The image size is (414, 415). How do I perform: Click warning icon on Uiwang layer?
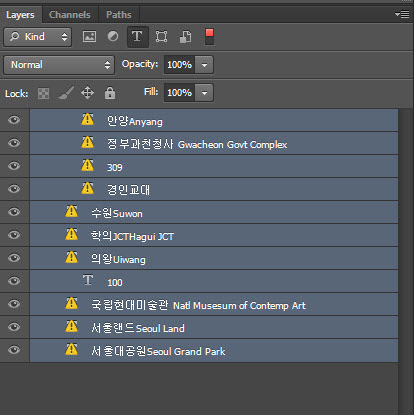pyautogui.click(x=72, y=258)
